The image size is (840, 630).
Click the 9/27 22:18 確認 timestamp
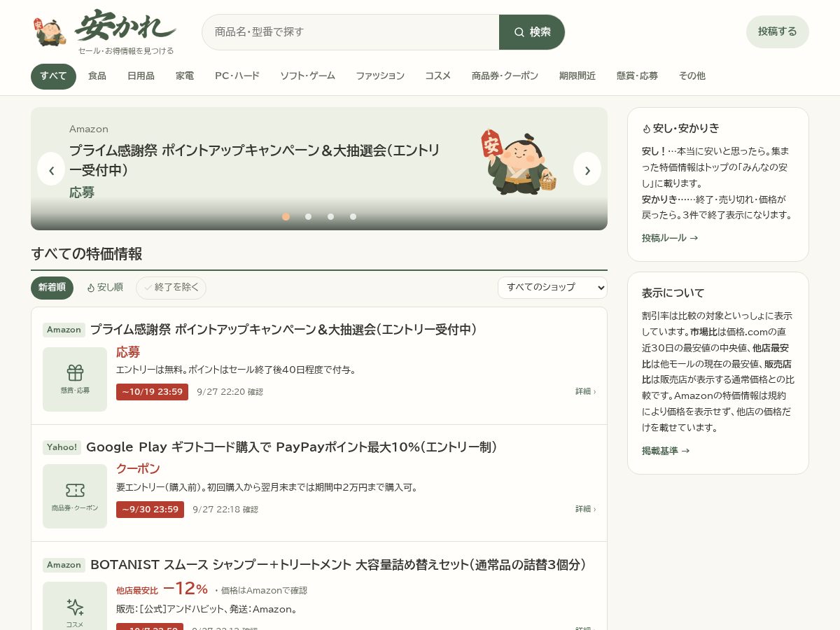point(225,510)
